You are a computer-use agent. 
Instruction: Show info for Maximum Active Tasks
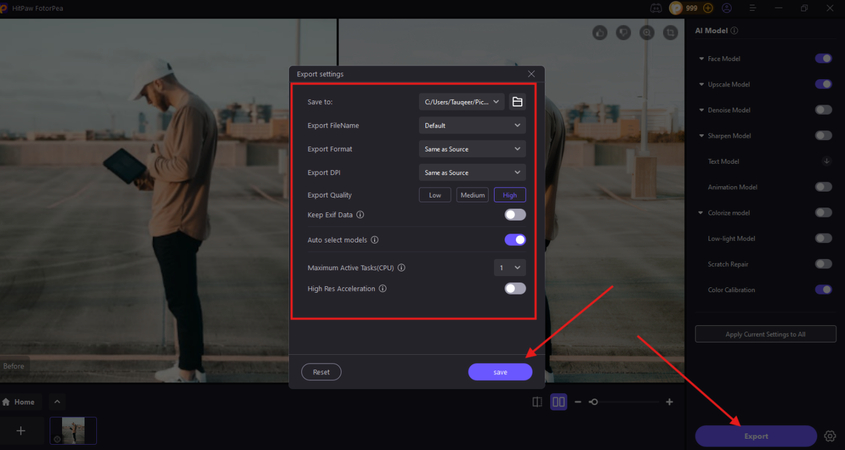click(x=401, y=268)
